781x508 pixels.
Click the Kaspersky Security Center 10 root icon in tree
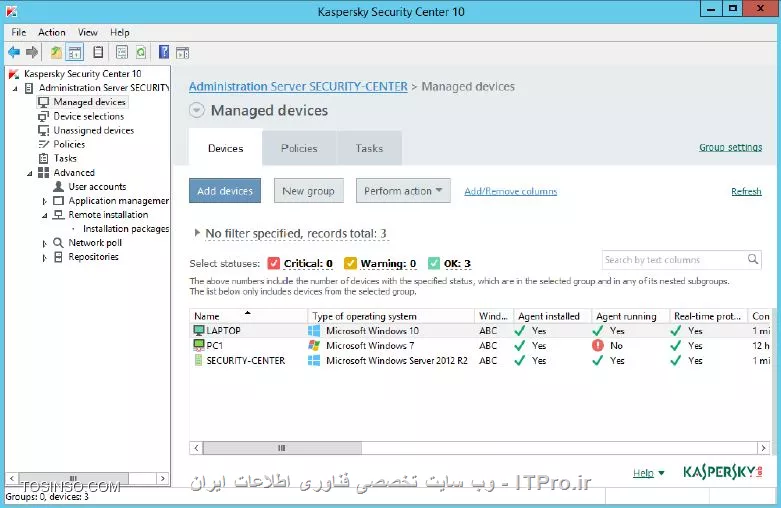pos(14,74)
